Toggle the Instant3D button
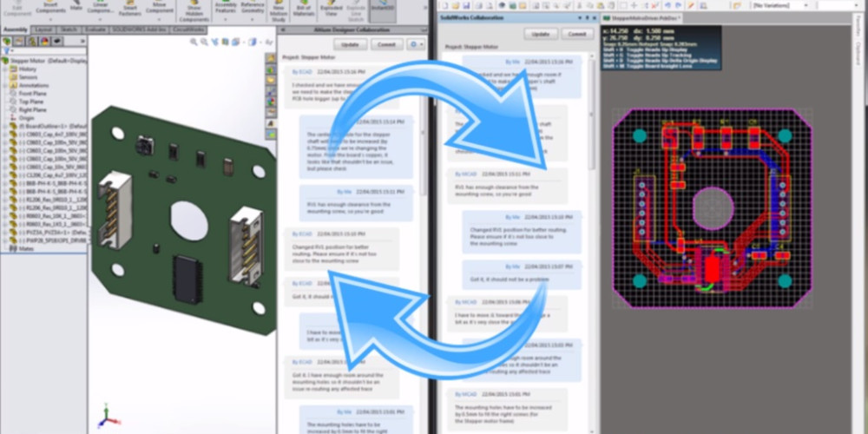Image resolution: width=868 pixels, height=434 pixels. click(383, 10)
